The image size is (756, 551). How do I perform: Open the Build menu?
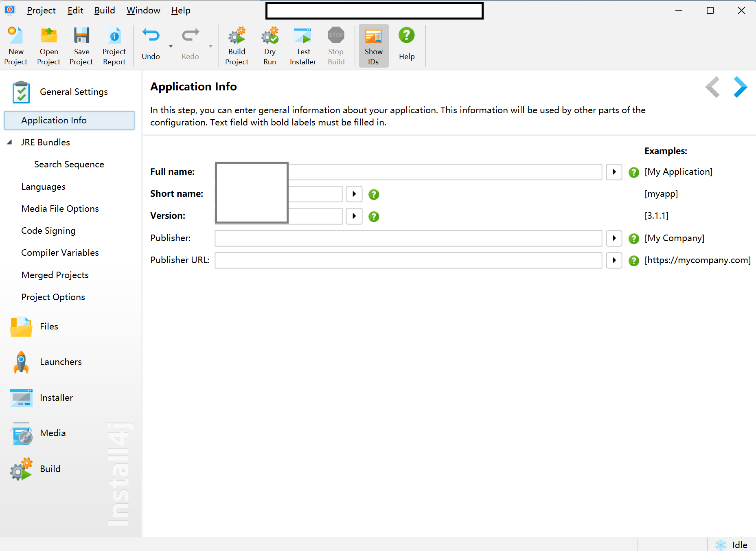(x=105, y=11)
